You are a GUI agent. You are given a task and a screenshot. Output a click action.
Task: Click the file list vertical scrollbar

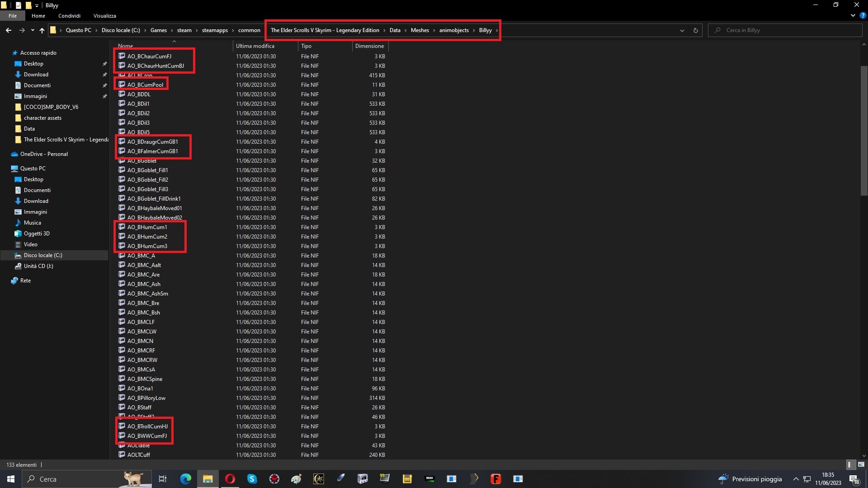(864, 131)
